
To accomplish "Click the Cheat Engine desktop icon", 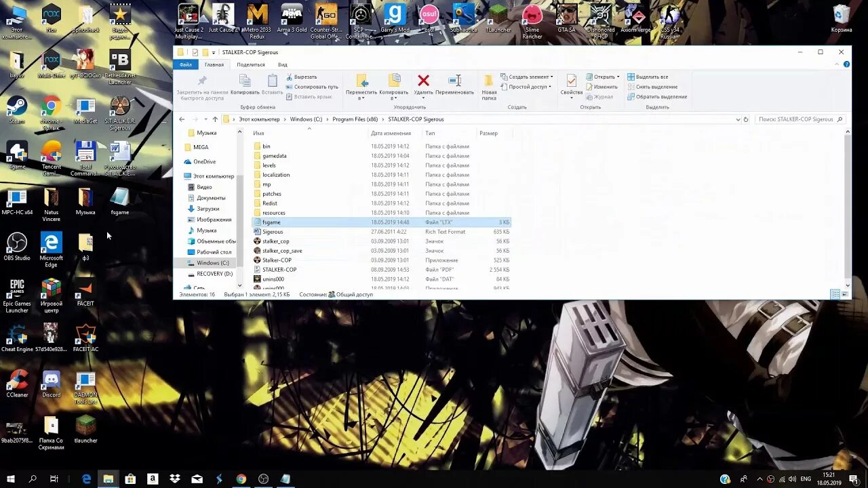I will click(x=17, y=338).
